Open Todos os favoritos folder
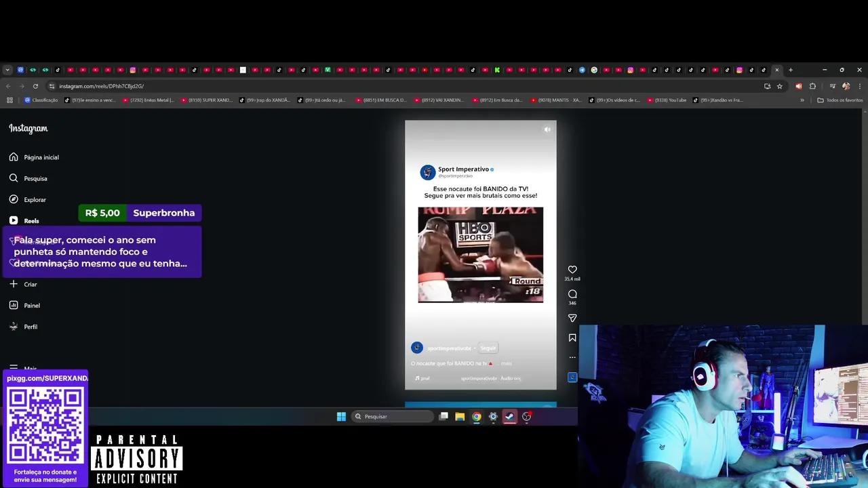 coord(840,100)
